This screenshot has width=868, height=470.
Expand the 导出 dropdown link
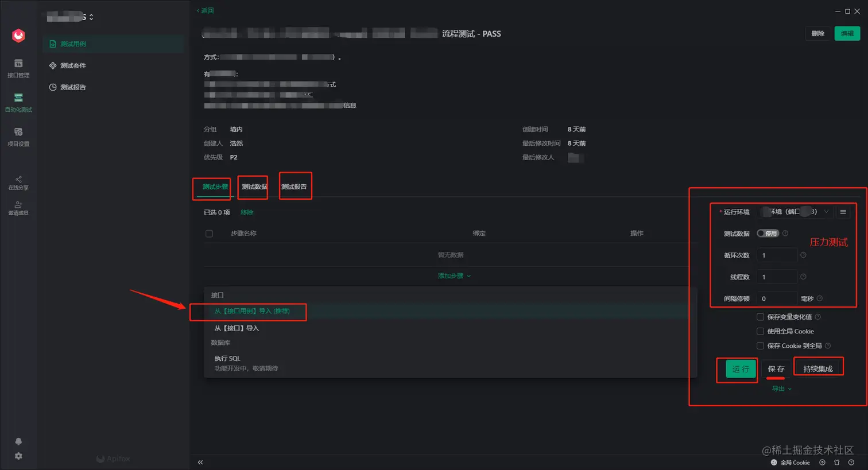pos(781,389)
